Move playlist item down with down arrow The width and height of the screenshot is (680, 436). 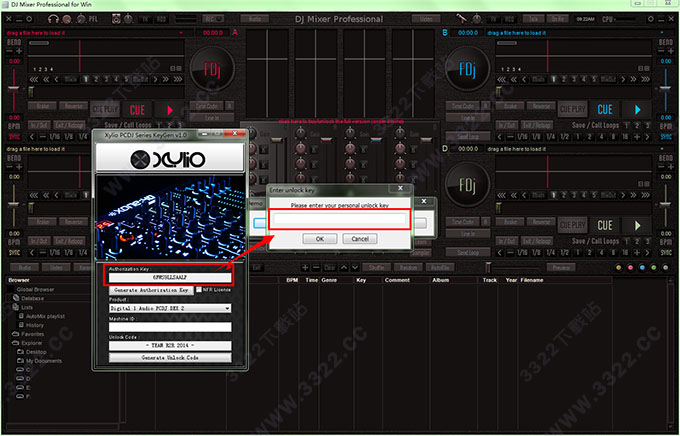pyautogui.click(x=355, y=268)
